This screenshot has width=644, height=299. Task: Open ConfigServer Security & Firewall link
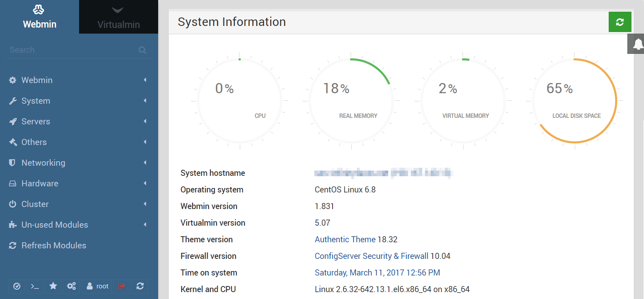tap(371, 256)
